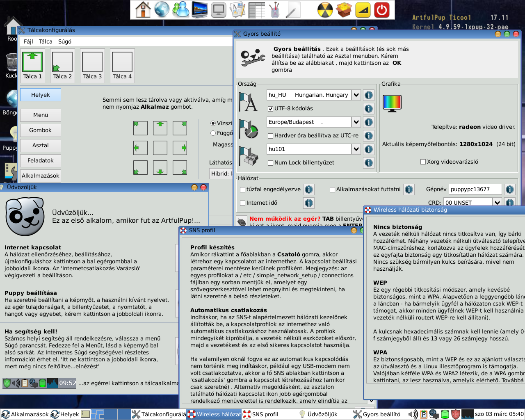Toggle UTF-8 kódolás checkbox
The width and height of the screenshot is (525, 420).
coord(270,109)
